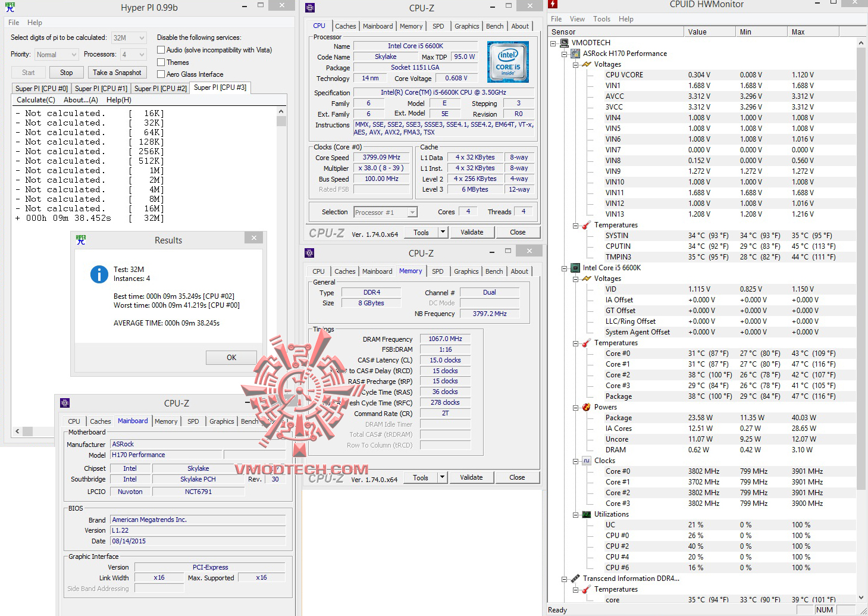Tick the Themes checkbox in Hyper PI
Viewport: 868px width, 616px height.
tap(161, 62)
